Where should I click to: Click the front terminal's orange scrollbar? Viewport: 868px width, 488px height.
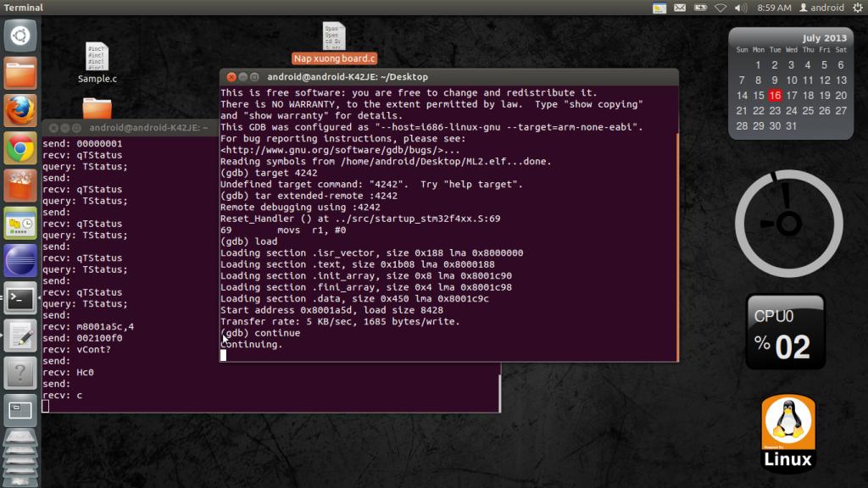(x=677, y=247)
